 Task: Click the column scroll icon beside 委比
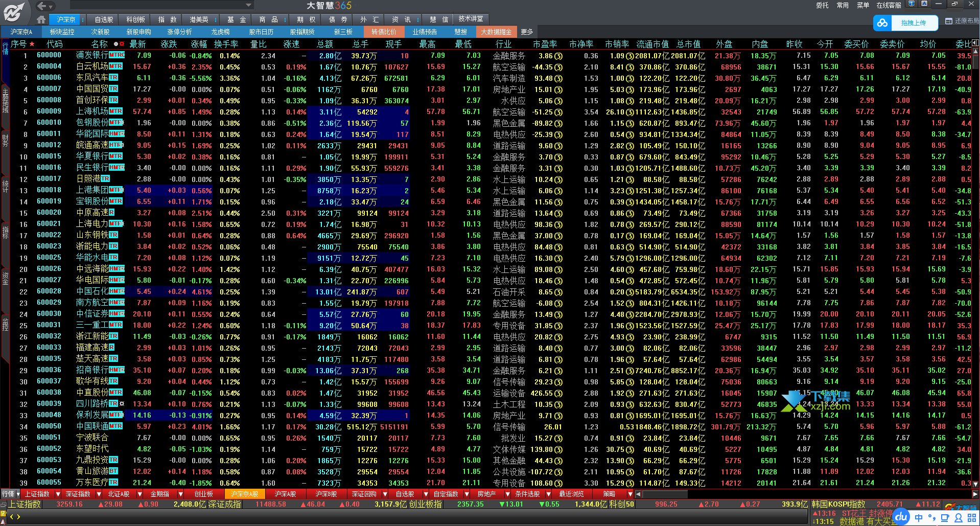pyautogui.click(x=975, y=43)
